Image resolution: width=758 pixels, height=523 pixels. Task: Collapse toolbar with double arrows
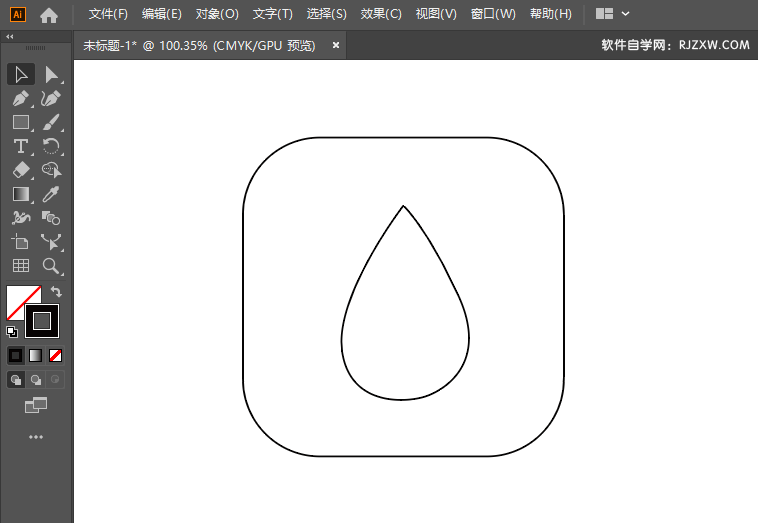[10, 37]
